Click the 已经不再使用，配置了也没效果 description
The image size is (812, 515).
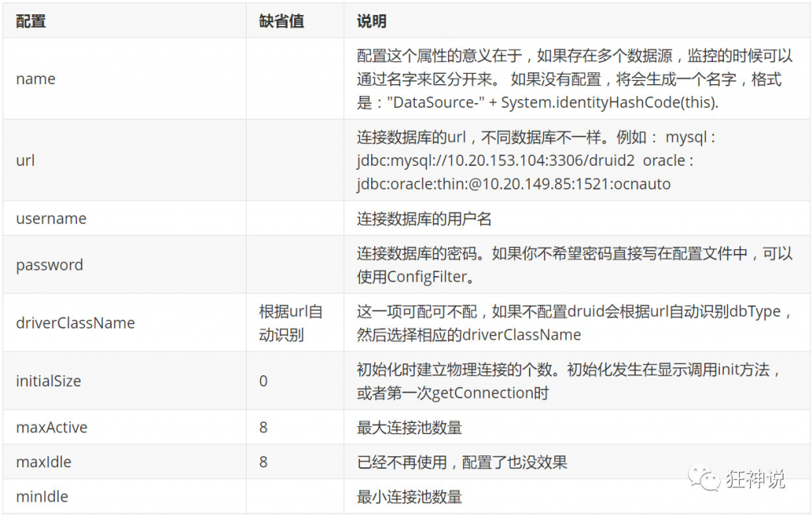462,462
